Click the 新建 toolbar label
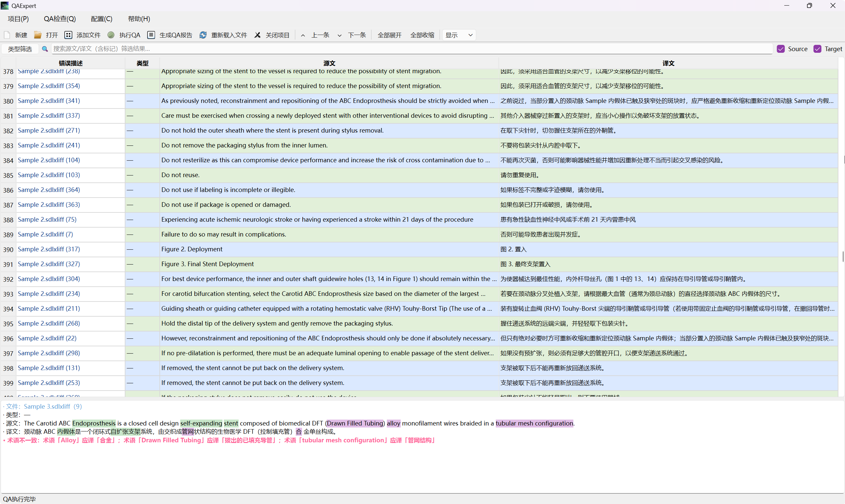The image size is (845, 504). 21,35
